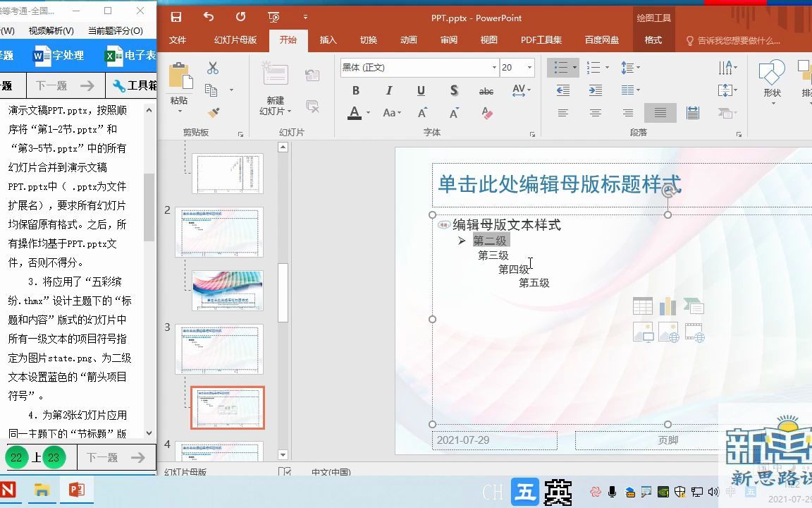Open the font name dropdown
The height and width of the screenshot is (508, 812).
(493, 68)
